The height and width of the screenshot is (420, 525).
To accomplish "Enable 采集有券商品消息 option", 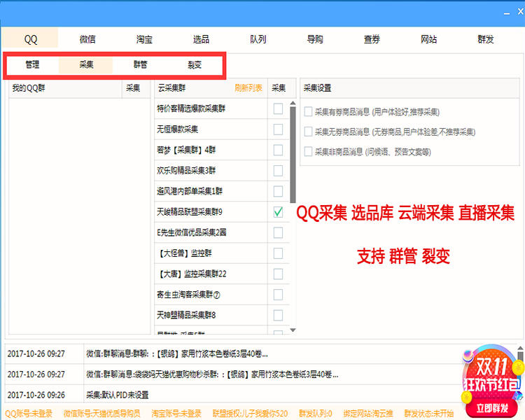I will tap(308, 111).
